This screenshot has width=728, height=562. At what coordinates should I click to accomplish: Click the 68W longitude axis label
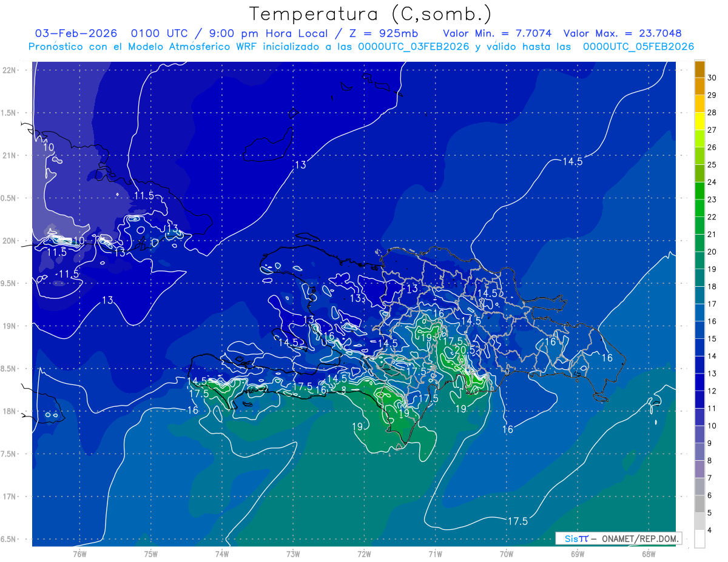point(649,554)
